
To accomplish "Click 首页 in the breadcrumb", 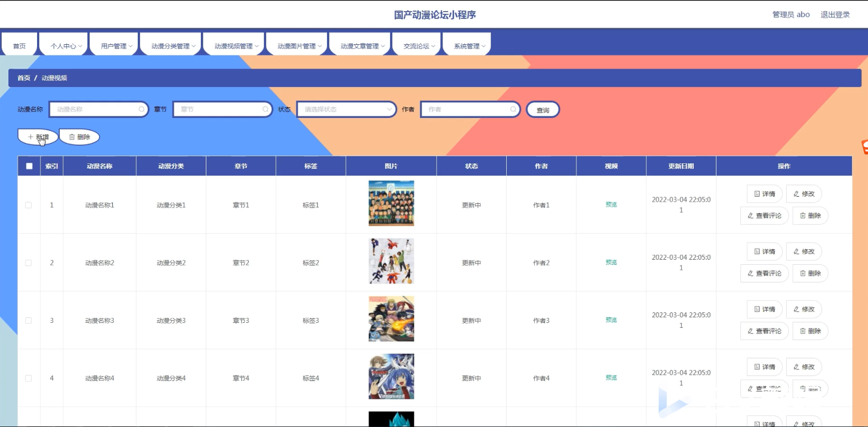I will (24, 78).
